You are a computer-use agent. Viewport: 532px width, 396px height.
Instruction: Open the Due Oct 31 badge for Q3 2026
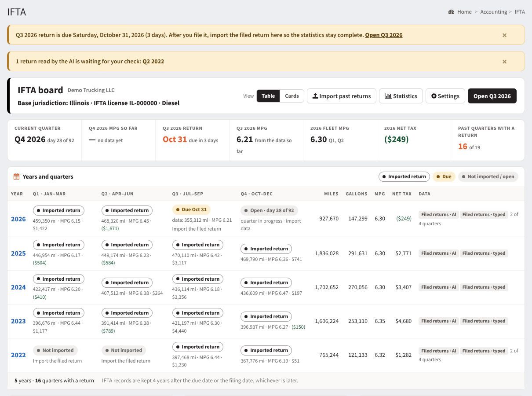(x=191, y=209)
